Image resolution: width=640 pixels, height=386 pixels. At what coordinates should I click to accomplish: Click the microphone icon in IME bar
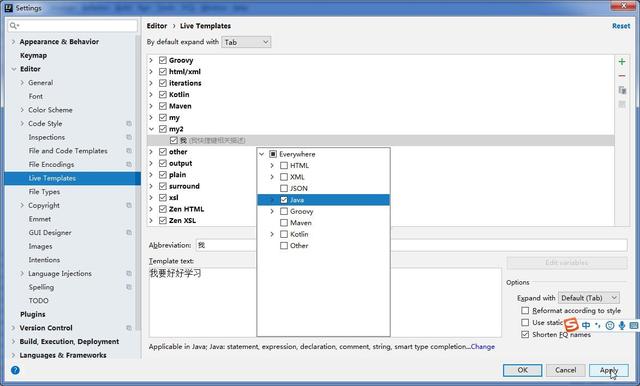coord(622,325)
